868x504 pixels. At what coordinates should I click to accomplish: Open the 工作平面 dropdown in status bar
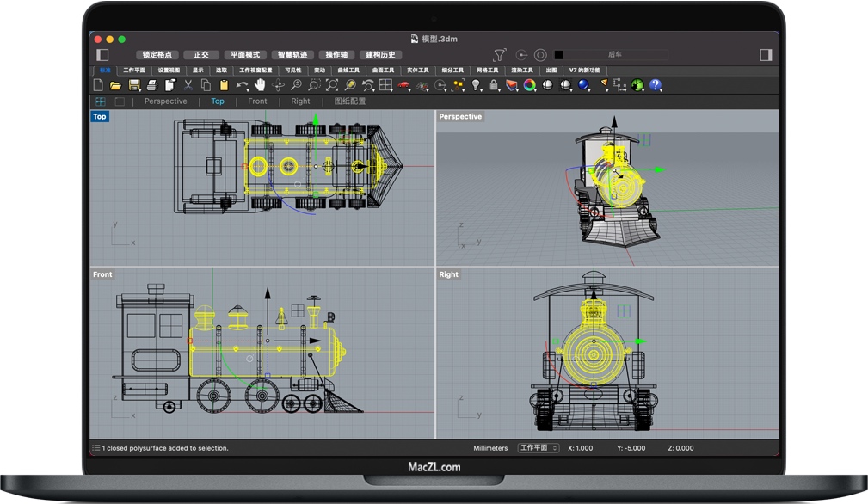(539, 448)
